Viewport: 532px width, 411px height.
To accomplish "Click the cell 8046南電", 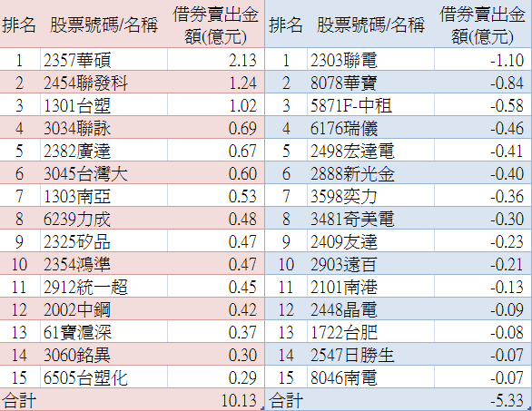I will (x=370, y=377).
